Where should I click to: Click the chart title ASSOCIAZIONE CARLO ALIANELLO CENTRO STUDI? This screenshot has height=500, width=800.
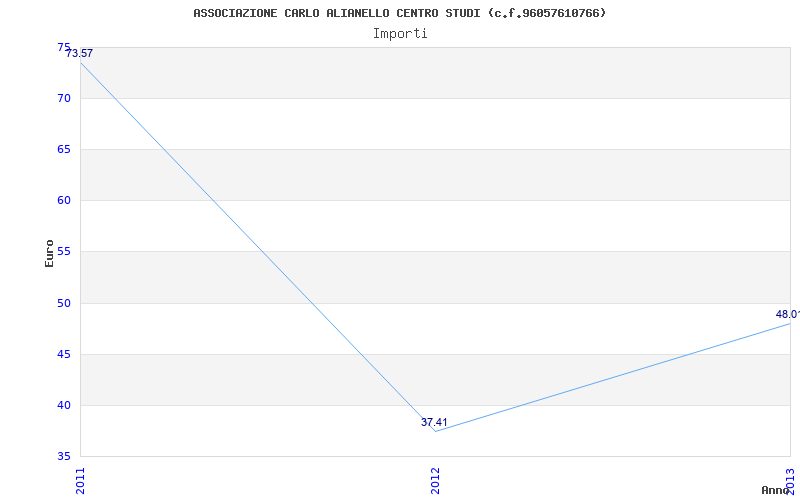(399, 13)
